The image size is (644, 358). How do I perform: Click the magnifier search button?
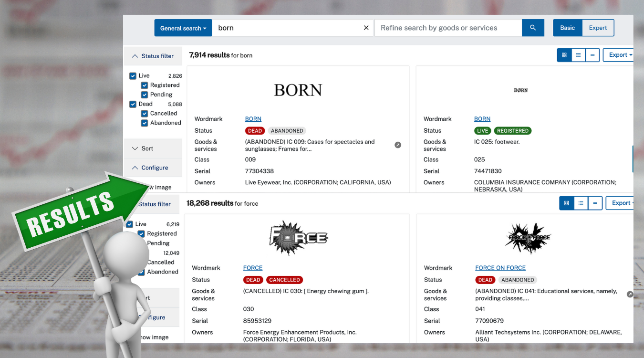[533, 28]
